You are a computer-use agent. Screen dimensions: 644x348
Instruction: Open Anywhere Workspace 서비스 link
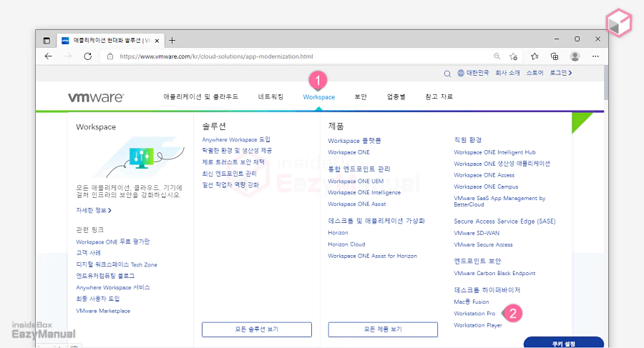(x=113, y=287)
